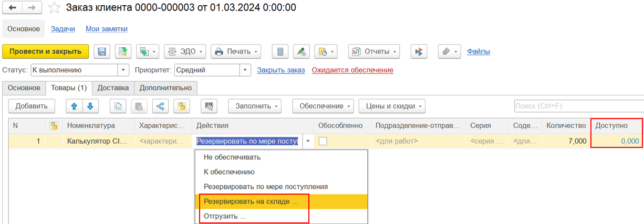Go back using the left arrow button
This screenshot has height=224, width=644.
[13, 8]
